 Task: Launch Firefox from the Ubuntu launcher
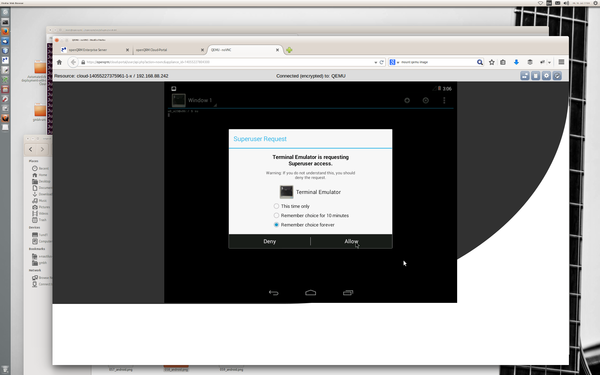[x=5, y=31]
